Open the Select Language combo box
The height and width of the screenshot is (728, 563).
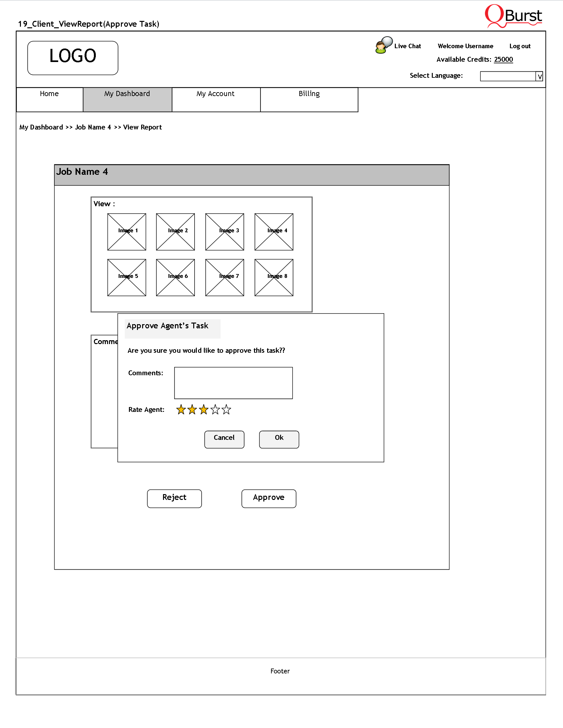pos(508,76)
